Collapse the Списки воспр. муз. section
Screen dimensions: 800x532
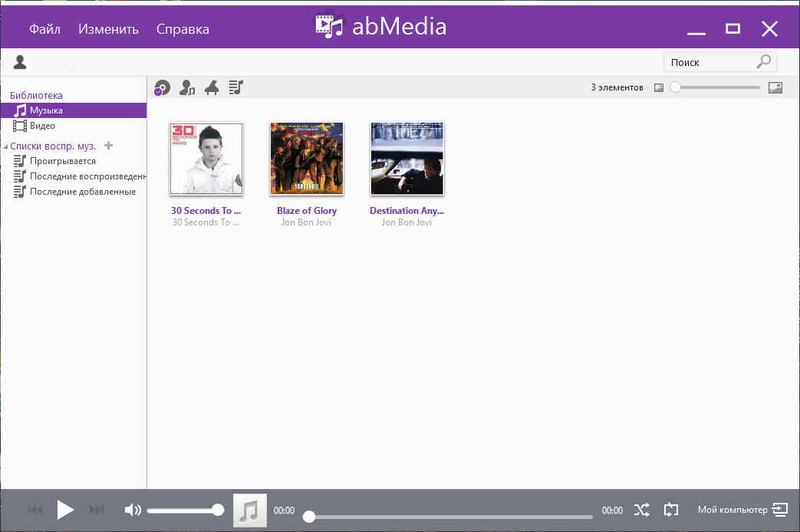(x=5, y=146)
